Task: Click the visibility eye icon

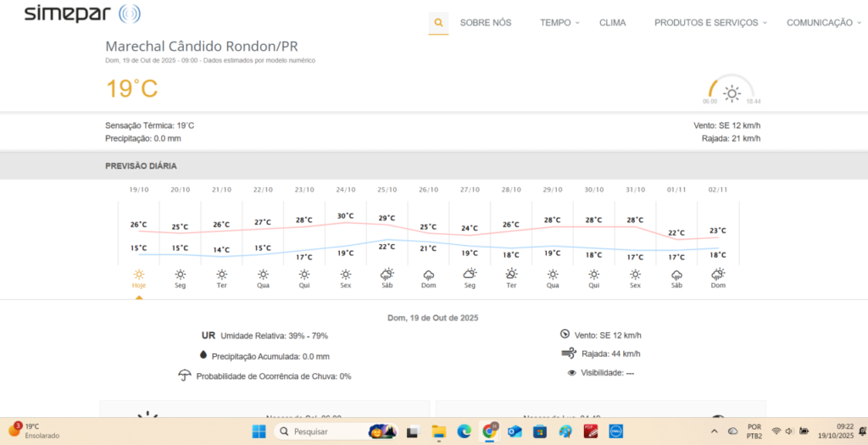Action: point(572,373)
